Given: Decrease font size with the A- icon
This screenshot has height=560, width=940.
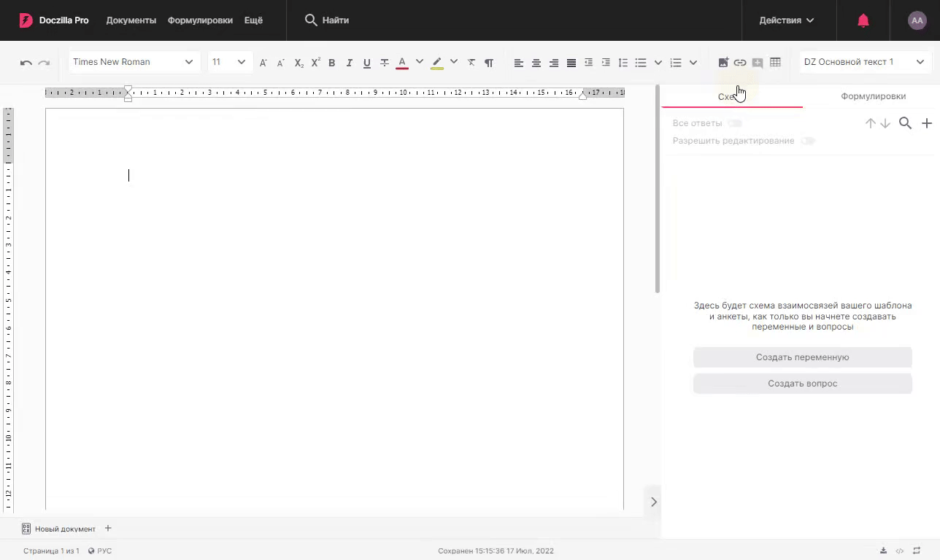Looking at the screenshot, I should point(280,63).
